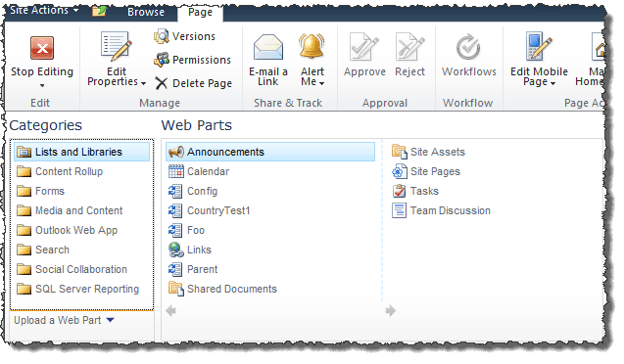624x364 pixels.
Task: Click the next web parts arrow
Action: coord(391,310)
